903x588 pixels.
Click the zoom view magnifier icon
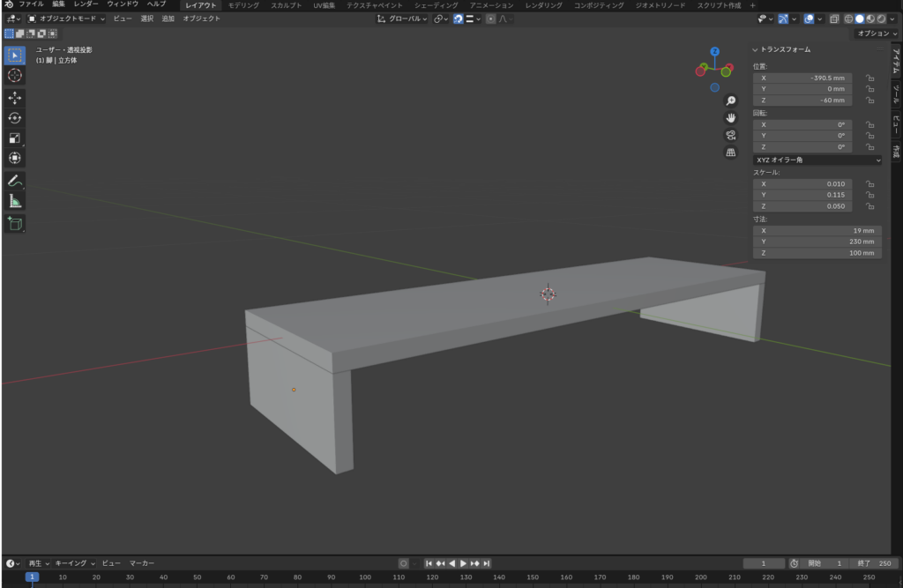730,100
